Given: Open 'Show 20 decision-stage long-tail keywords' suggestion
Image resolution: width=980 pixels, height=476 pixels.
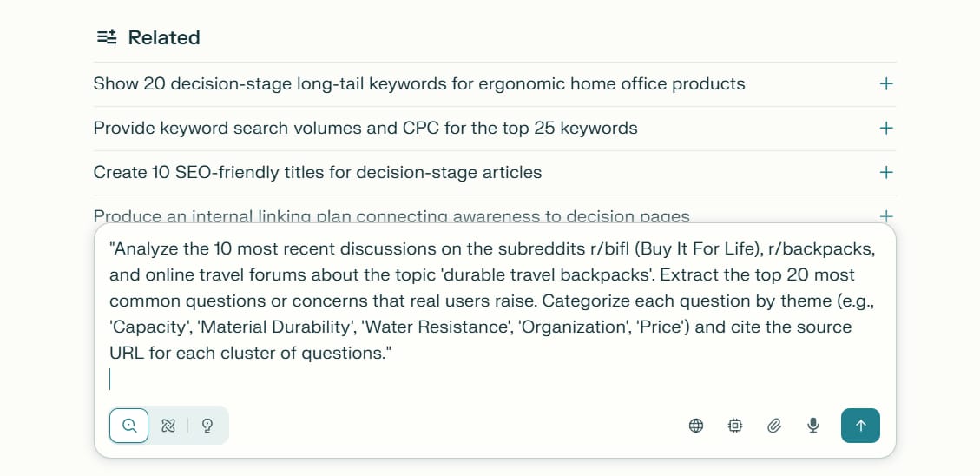Looking at the screenshot, I should pyautogui.click(x=418, y=83).
